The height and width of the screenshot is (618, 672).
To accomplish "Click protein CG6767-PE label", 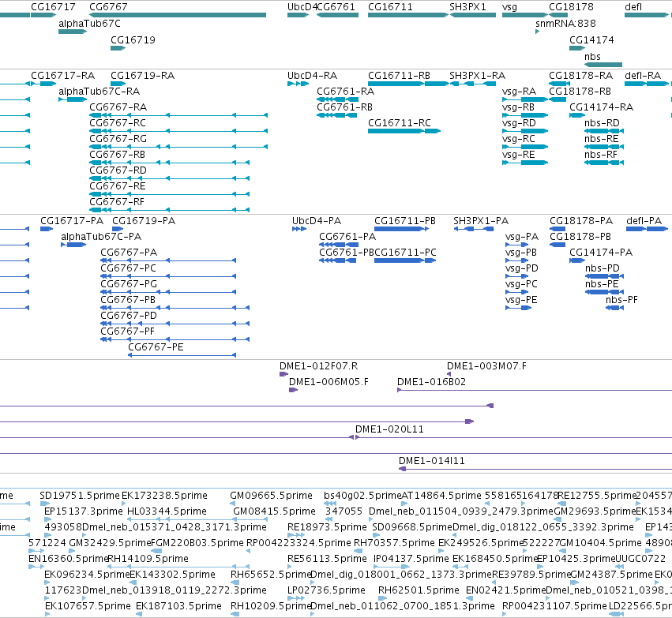I will tap(156, 347).
